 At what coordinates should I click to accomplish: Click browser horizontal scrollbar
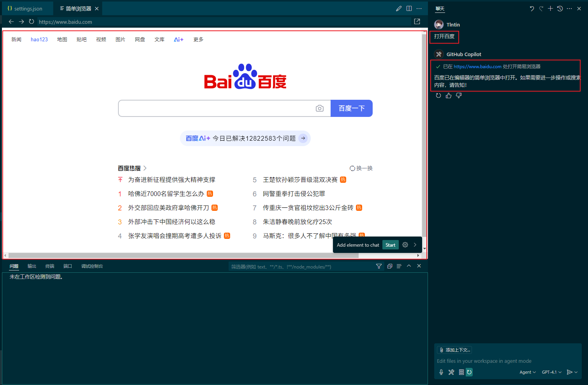tap(183, 256)
